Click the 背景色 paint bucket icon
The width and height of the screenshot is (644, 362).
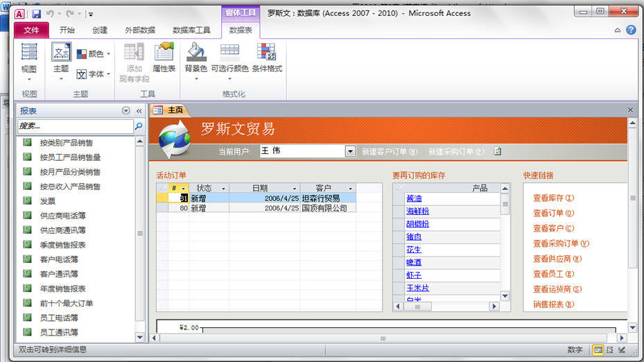click(196, 52)
